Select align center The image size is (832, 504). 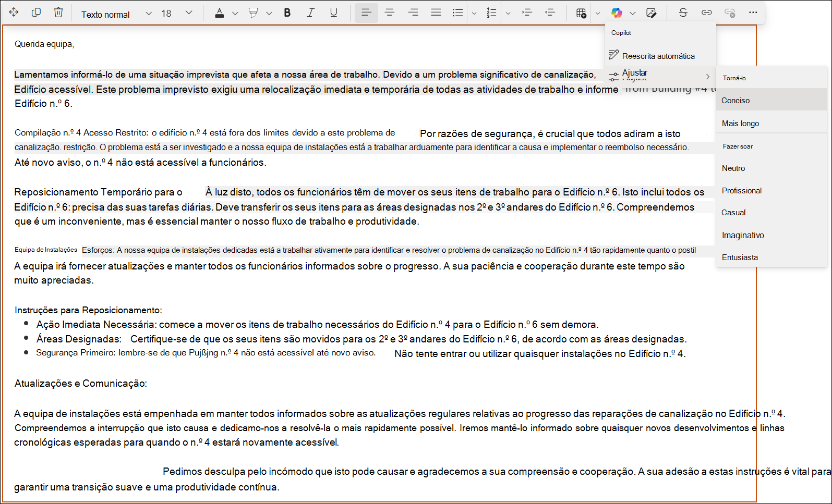(390, 13)
